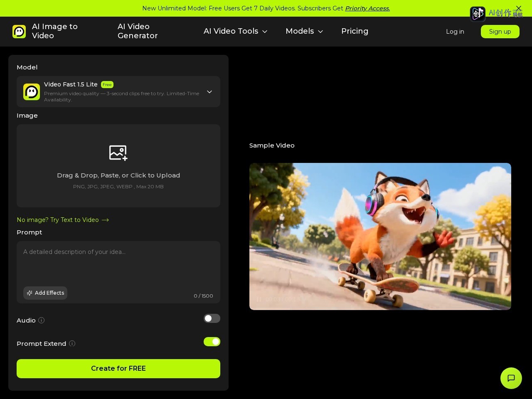Close the top announcement banner

pos(519,8)
